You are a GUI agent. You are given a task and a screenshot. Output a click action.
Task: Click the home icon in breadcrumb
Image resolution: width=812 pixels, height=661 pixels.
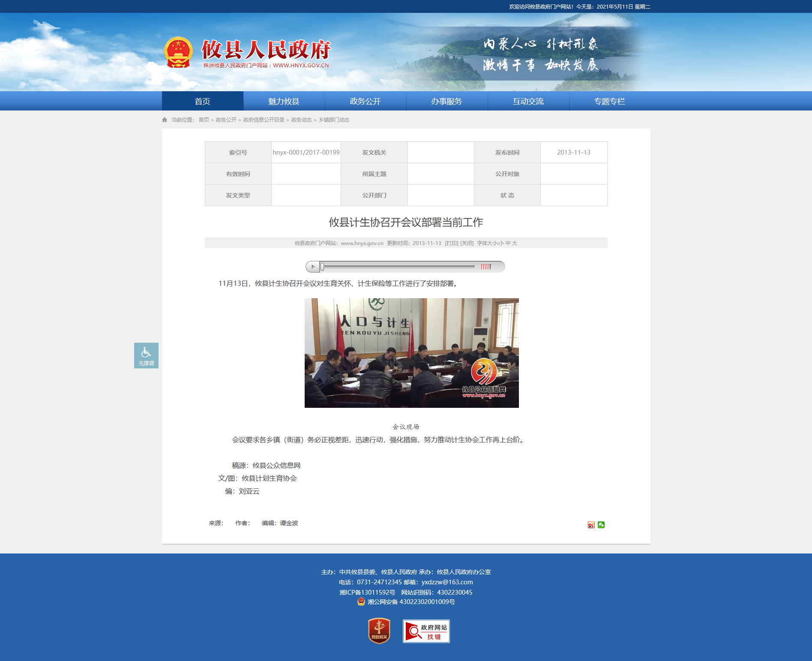click(x=165, y=120)
